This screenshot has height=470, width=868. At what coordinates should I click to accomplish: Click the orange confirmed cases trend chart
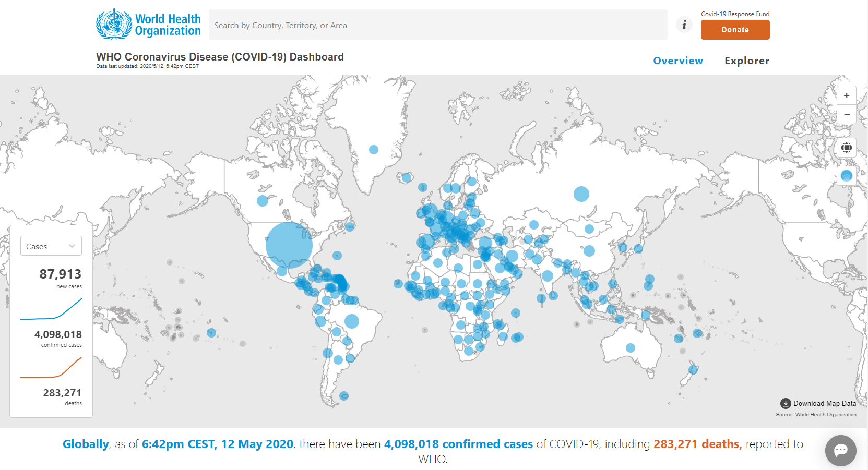[51, 367]
